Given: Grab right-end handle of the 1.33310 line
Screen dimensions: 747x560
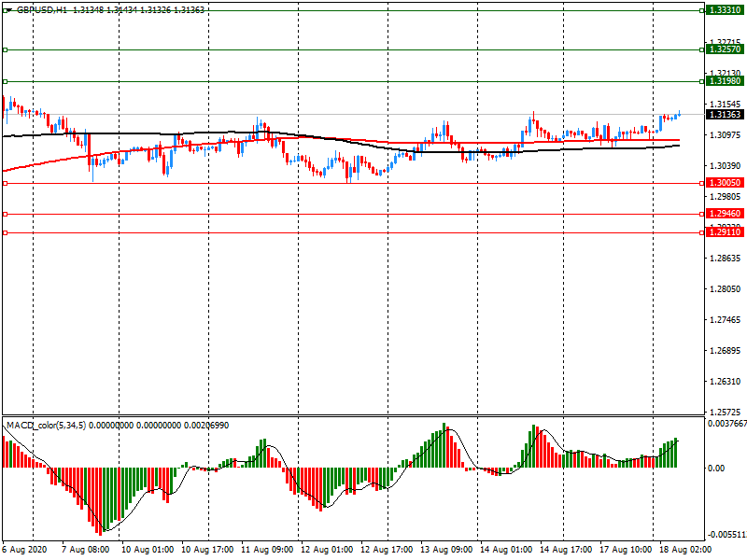Looking at the screenshot, I should click(701, 9).
